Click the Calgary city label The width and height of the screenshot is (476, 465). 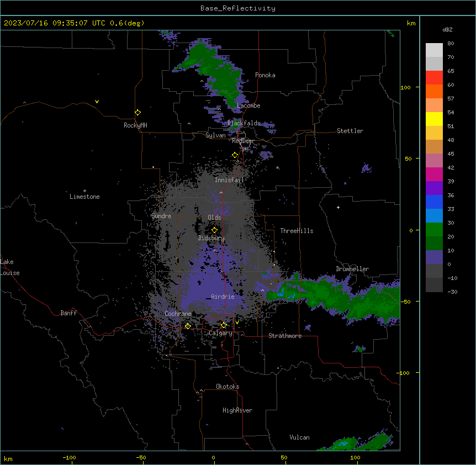(220, 333)
